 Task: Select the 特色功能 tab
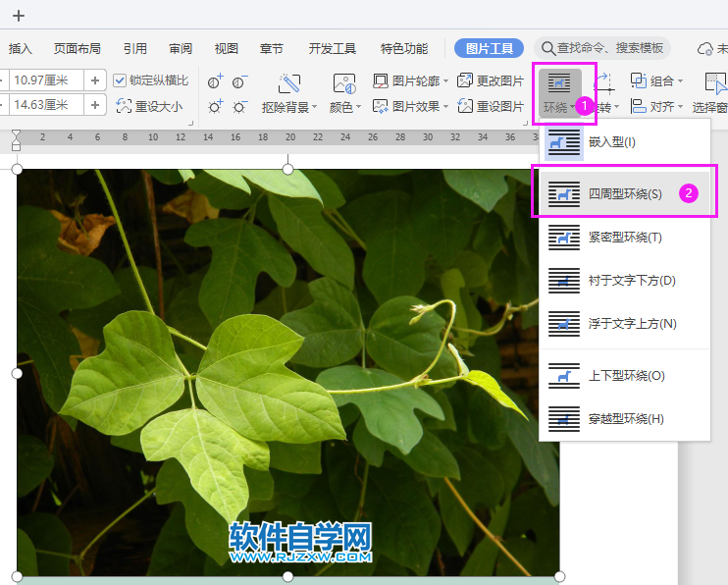[x=404, y=48]
